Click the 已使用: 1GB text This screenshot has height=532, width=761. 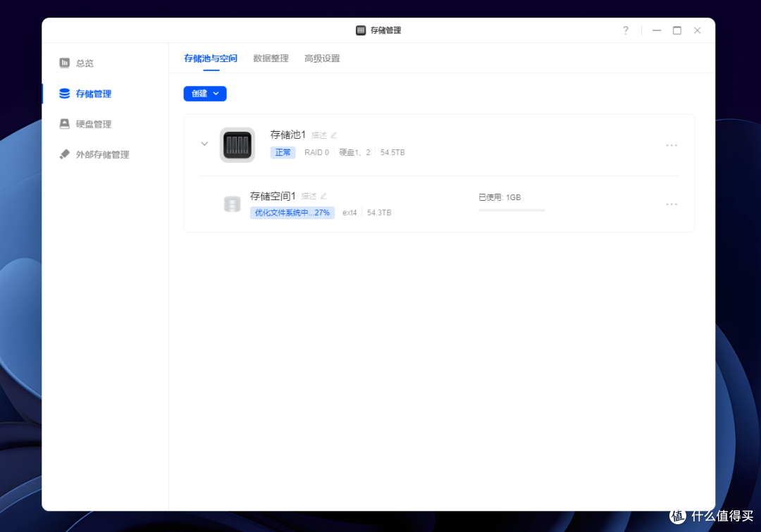(x=500, y=197)
